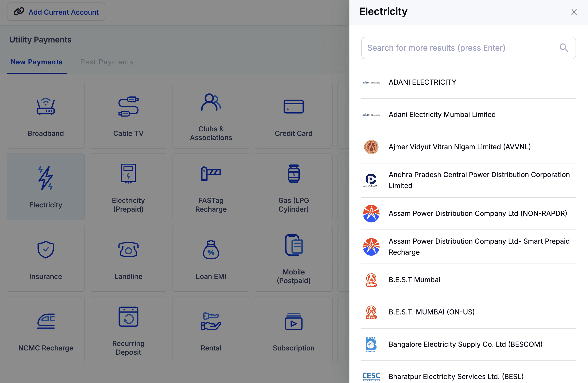The height and width of the screenshot is (383, 588).
Task: Select ADANI ELECTRICITY biller
Action: (x=422, y=82)
